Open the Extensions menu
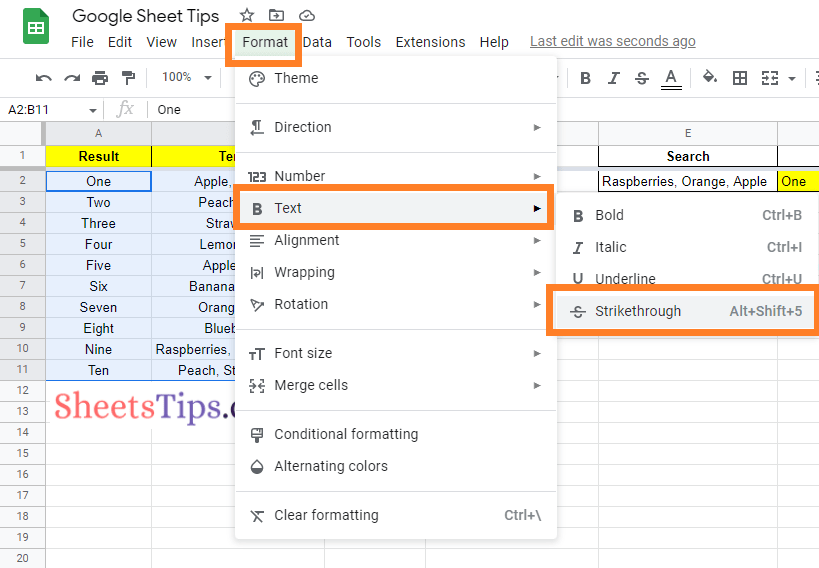 430,42
